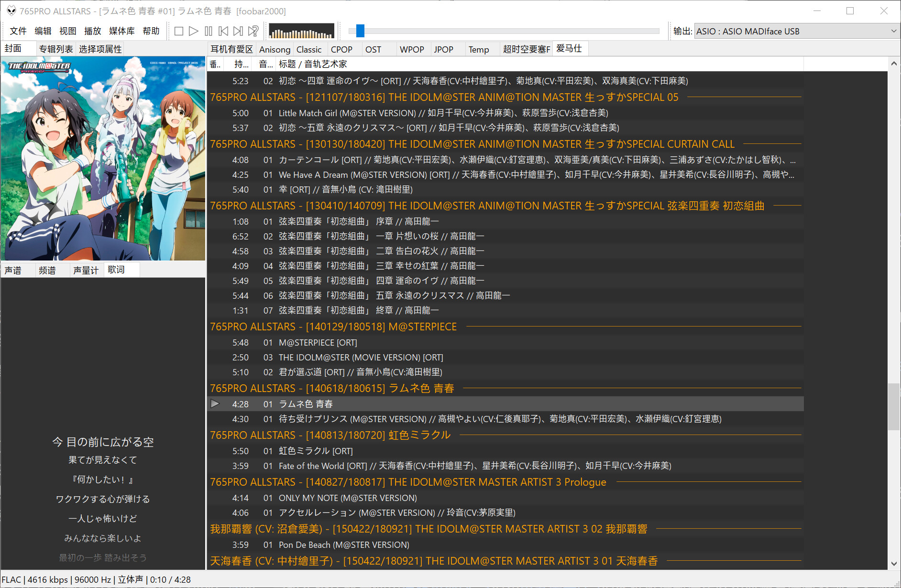Select track 弦楽四重奏 序章
The width and height of the screenshot is (901, 588).
coord(505,221)
